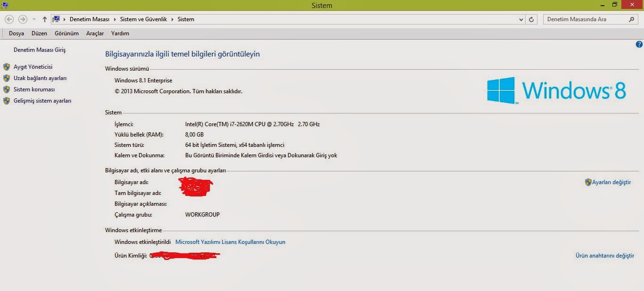Open Gelişmiş sistem ayarları
The width and height of the screenshot is (644, 291).
point(42,101)
